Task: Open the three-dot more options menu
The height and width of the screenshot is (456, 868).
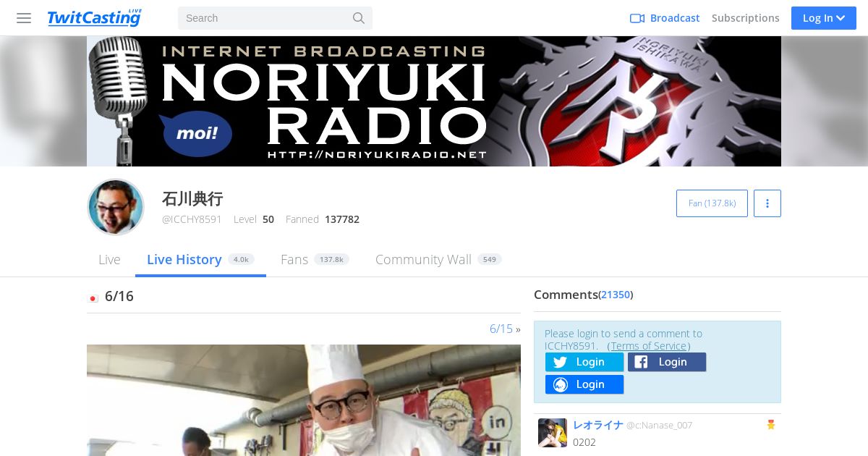Action: point(767,203)
